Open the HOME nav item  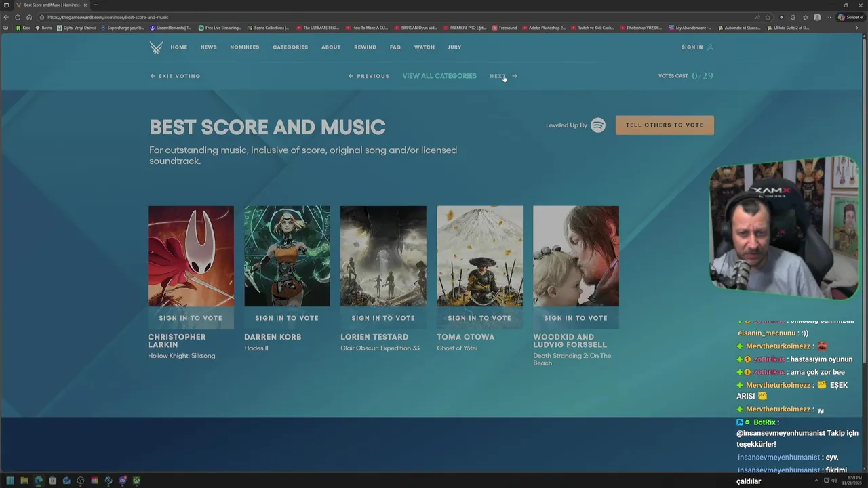179,47
